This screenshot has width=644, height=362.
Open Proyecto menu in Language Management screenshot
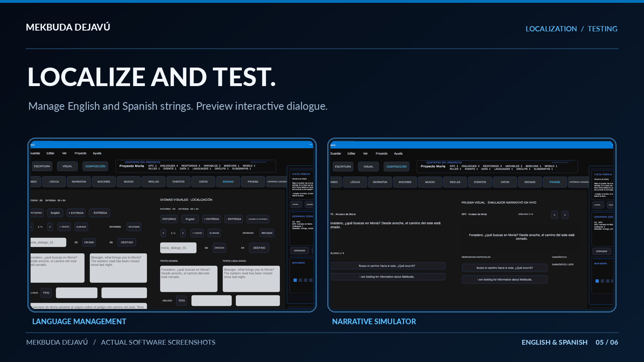[80, 153]
